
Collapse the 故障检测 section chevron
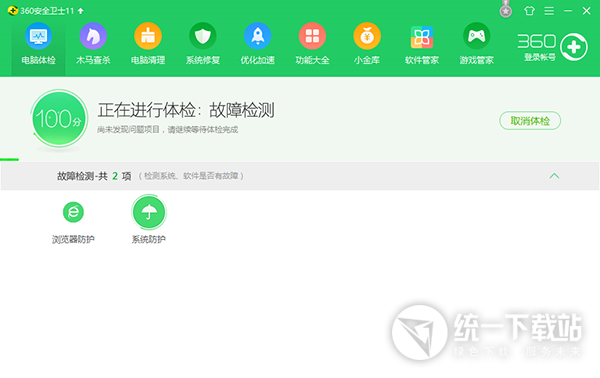[554, 176]
